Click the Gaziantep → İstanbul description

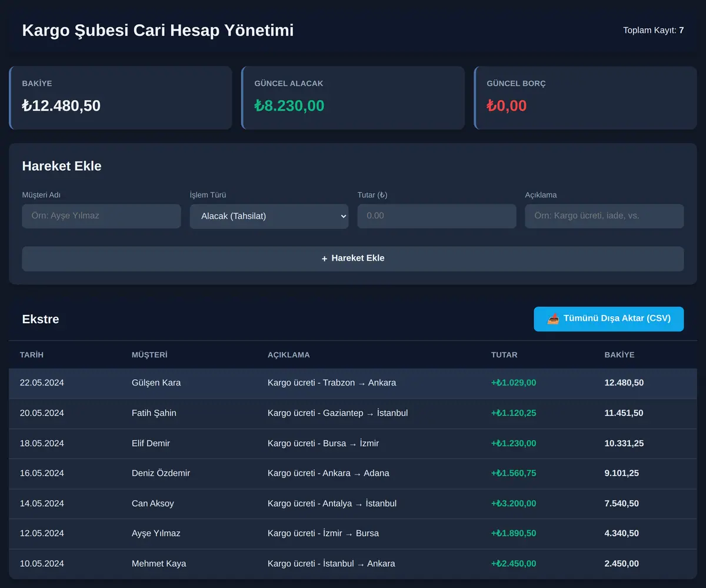coord(338,413)
